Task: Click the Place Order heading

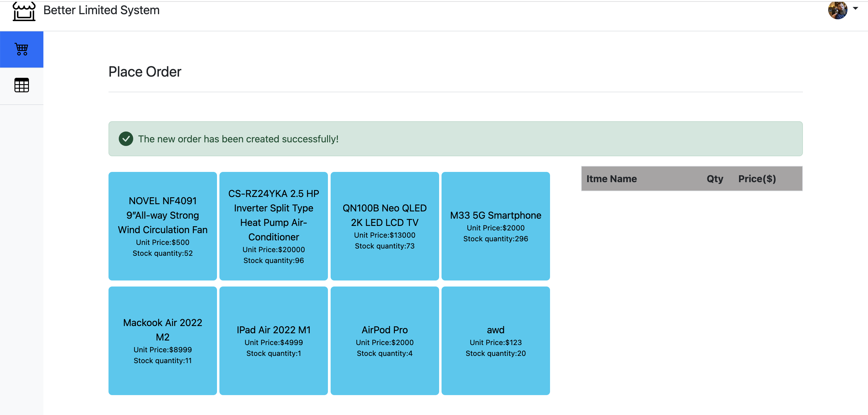Action: click(x=145, y=72)
